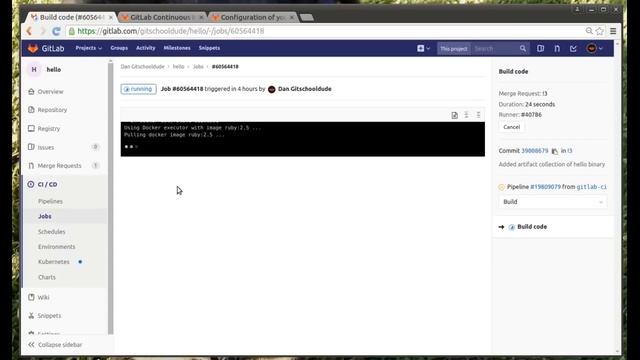Open the merge requests icon in navbar

tap(557, 49)
